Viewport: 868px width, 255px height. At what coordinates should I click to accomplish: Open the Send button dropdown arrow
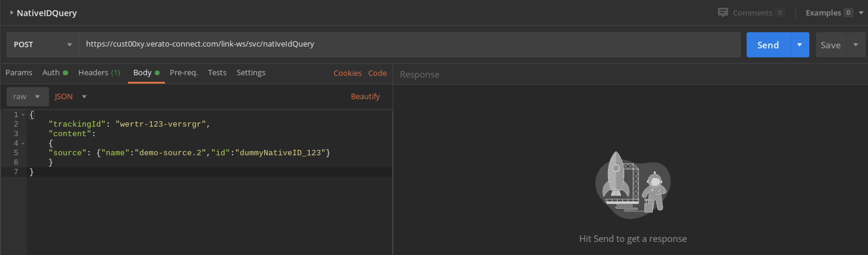799,45
